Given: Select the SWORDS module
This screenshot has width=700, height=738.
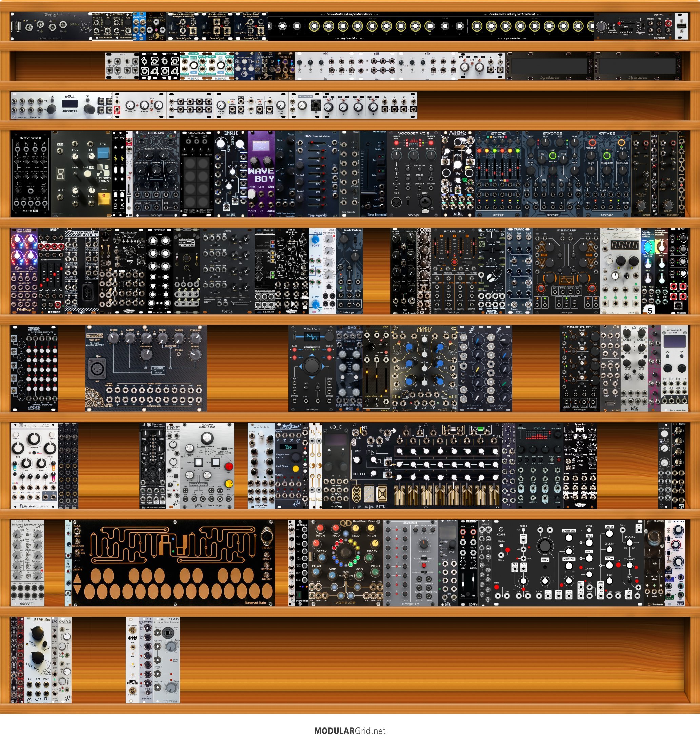Looking at the screenshot, I should [553, 174].
